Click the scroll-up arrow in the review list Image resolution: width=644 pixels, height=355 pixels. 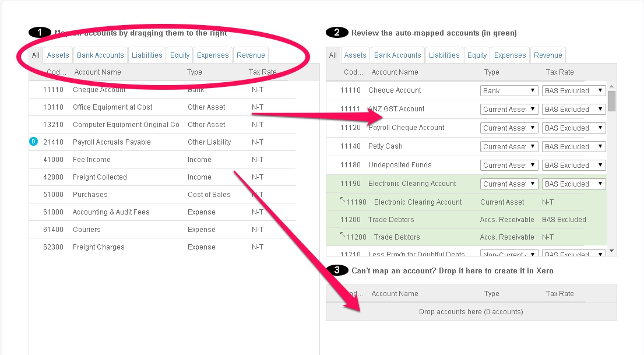pos(611,86)
